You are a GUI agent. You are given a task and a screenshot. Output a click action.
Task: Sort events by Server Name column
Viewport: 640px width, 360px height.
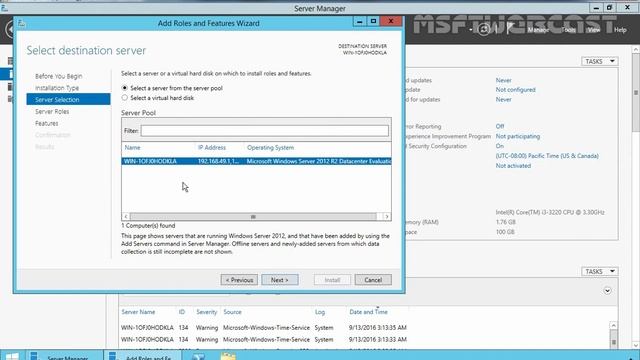coord(138,312)
